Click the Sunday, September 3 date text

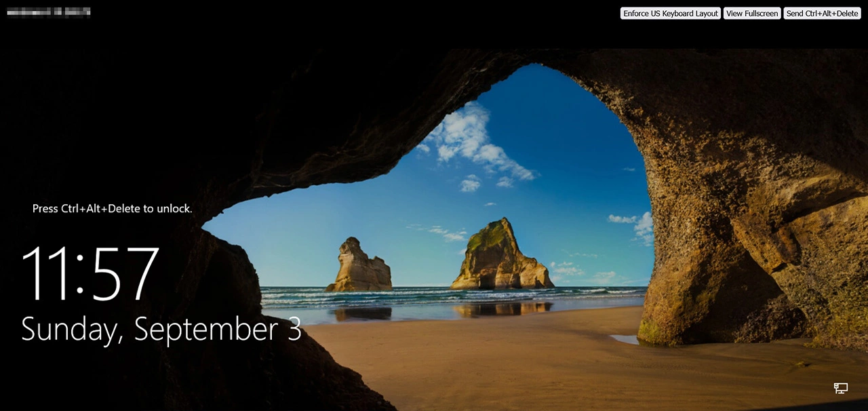[161, 329]
